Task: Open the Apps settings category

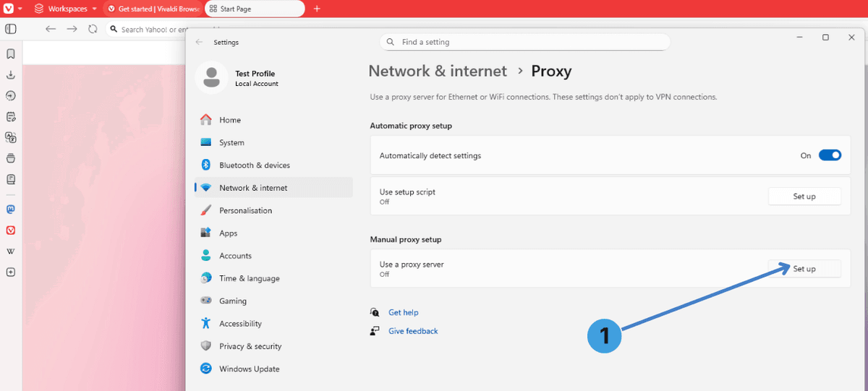Action: click(273, 233)
